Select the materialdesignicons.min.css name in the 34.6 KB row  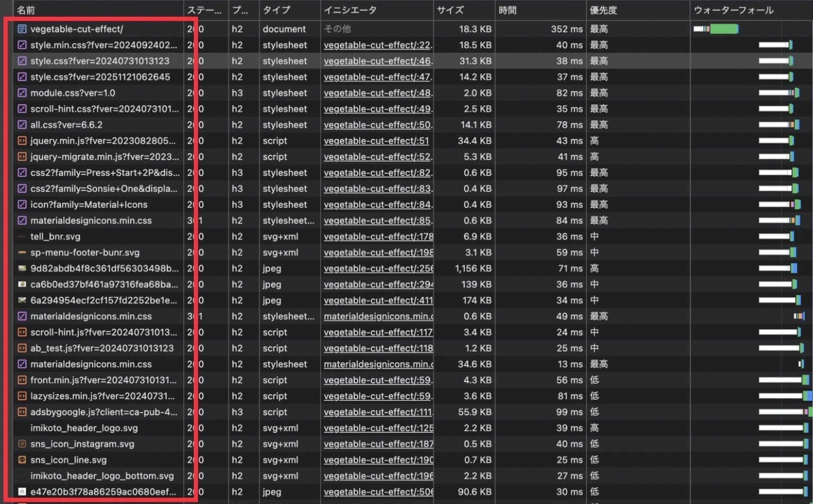[x=91, y=364]
